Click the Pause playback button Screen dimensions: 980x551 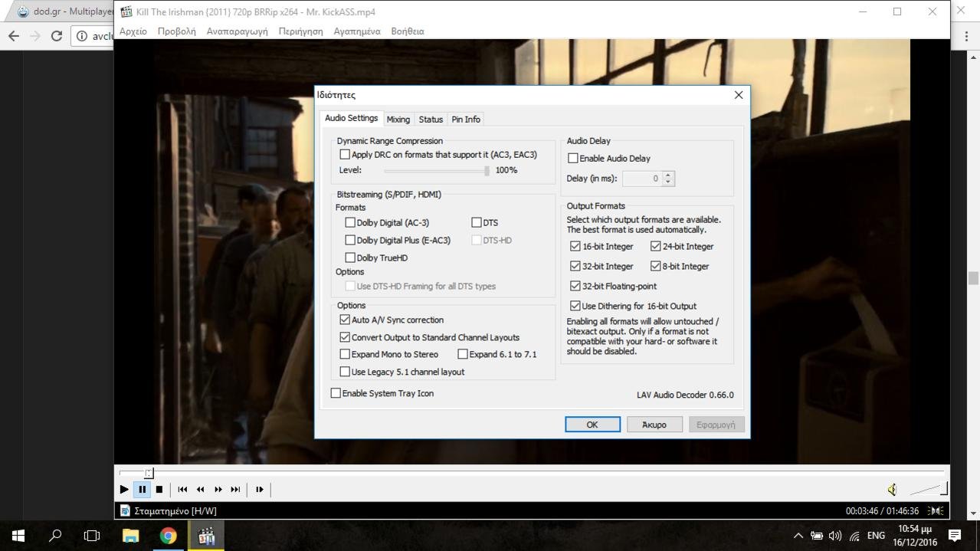point(142,489)
